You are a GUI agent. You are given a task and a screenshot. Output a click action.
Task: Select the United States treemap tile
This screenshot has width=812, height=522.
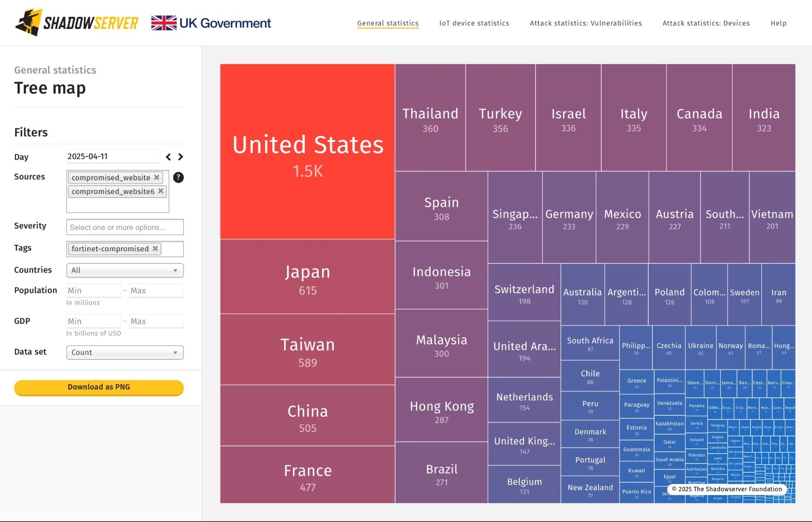click(308, 151)
